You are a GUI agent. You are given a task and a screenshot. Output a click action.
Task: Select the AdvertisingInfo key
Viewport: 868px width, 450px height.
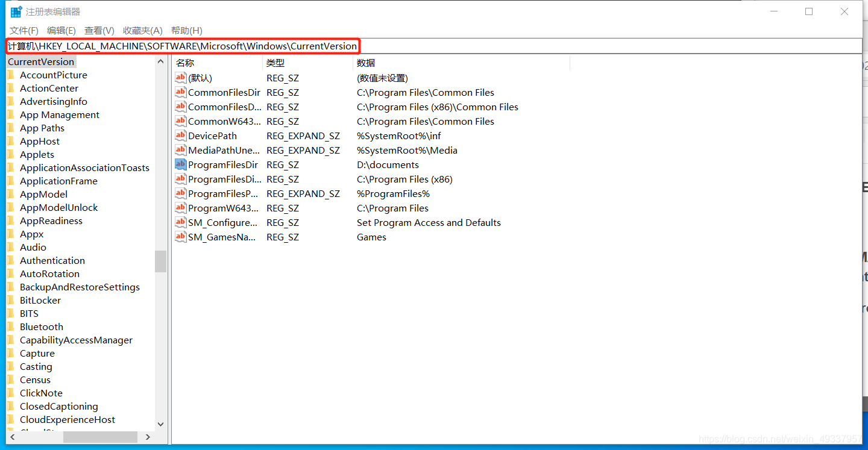click(54, 101)
